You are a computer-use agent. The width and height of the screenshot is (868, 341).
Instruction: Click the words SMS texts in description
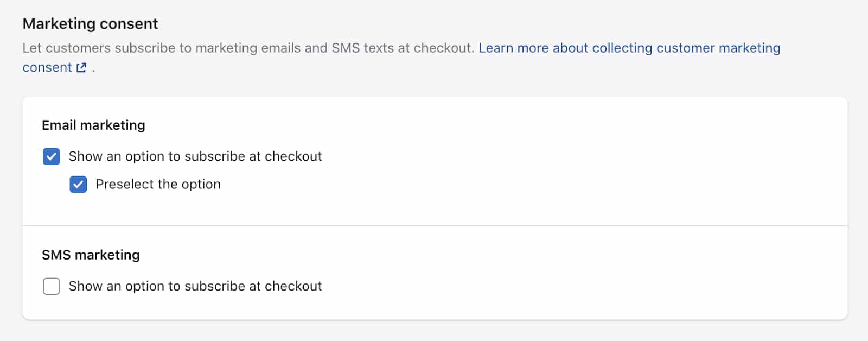coord(363,48)
